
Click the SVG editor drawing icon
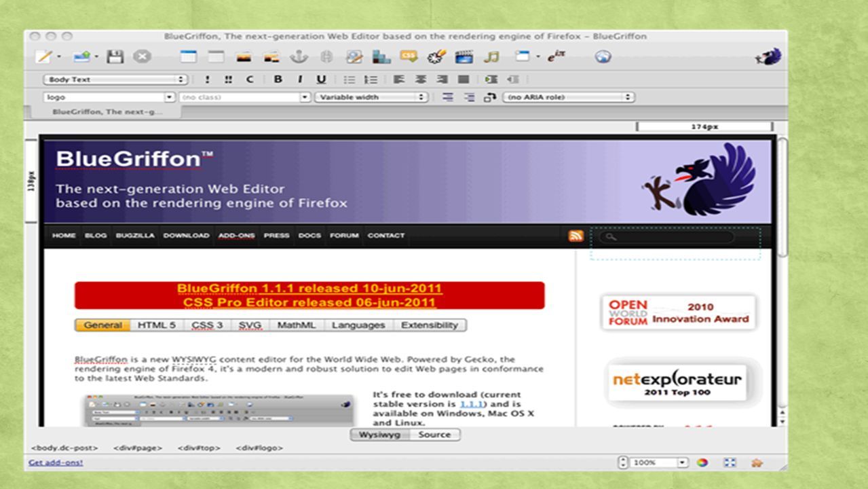(436, 57)
